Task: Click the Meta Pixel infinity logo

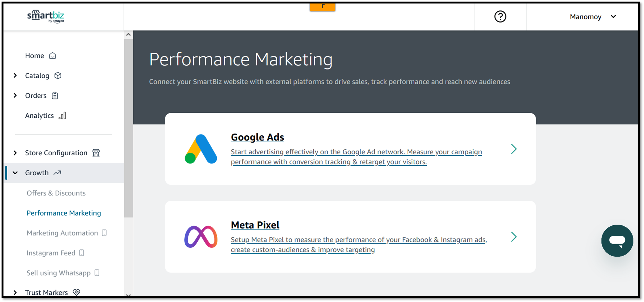Action: (201, 237)
